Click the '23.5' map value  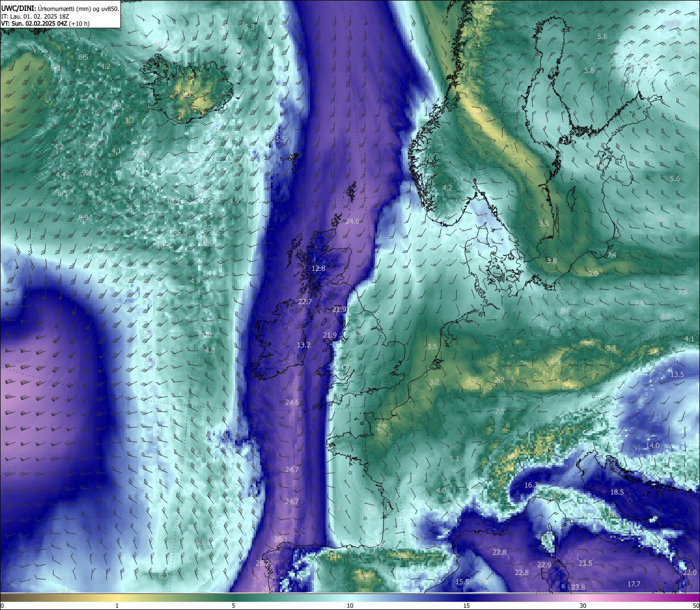tap(585, 563)
